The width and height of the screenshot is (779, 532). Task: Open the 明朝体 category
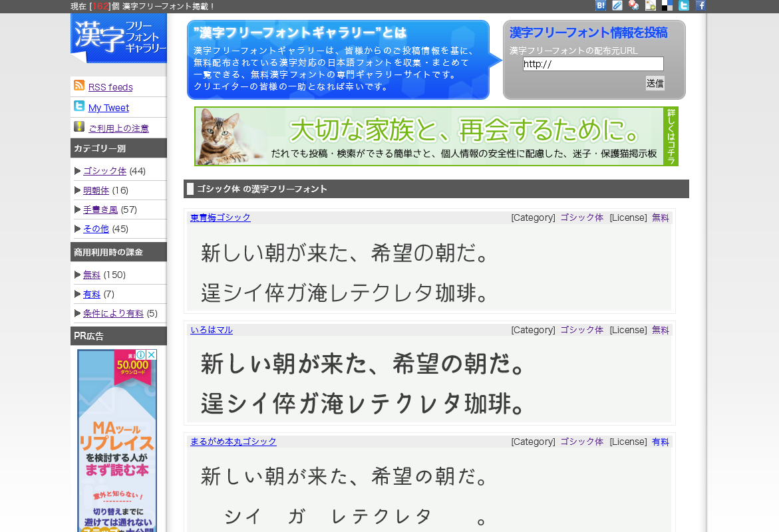96,190
